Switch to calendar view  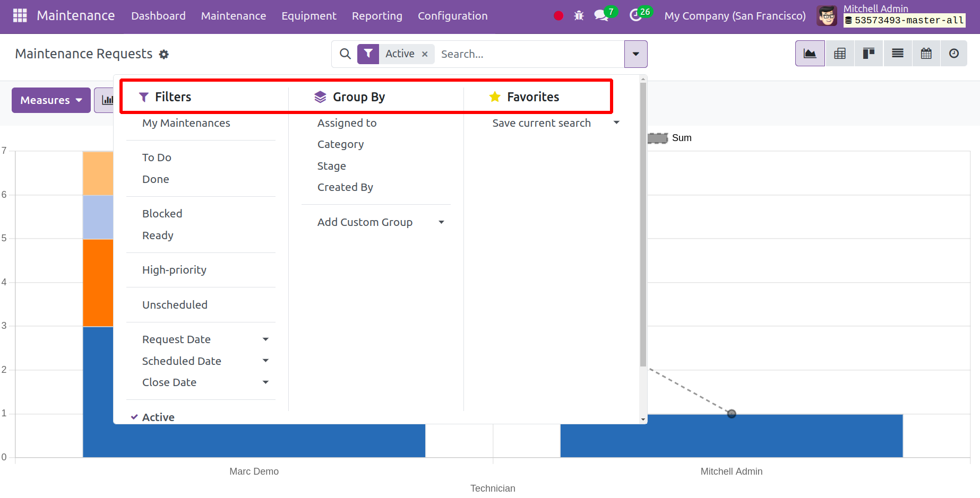tap(926, 54)
